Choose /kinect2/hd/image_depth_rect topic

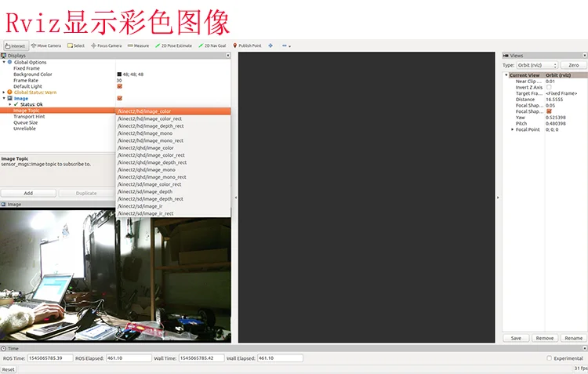click(x=173, y=126)
